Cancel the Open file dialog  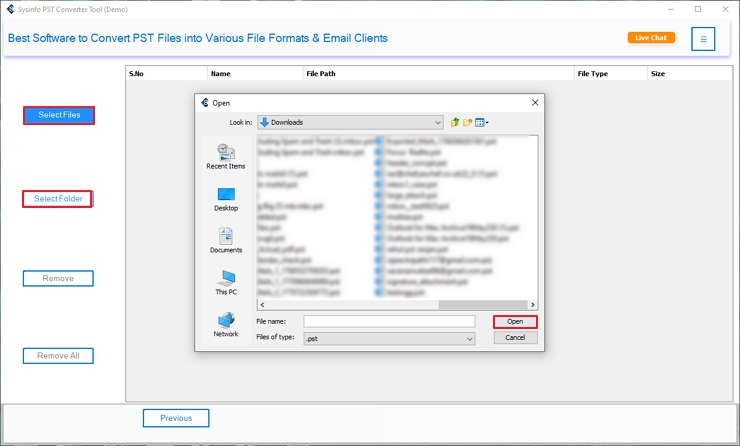(x=515, y=337)
